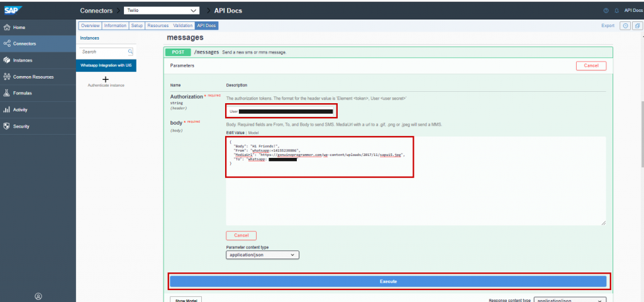This screenshot has width=644, height=302.
Task: Open the notifications bell icon
Action: (x=616, y=11)
